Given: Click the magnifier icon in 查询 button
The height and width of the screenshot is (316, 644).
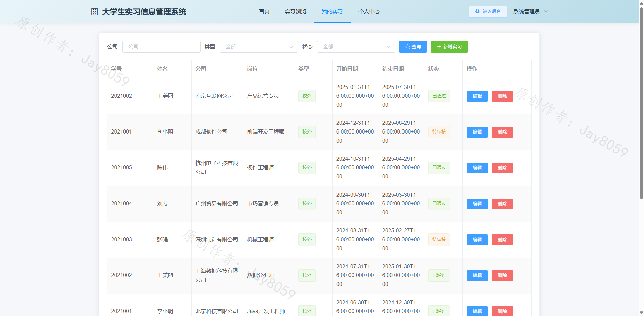Looking at the screenshot, I should click(408, 47).
